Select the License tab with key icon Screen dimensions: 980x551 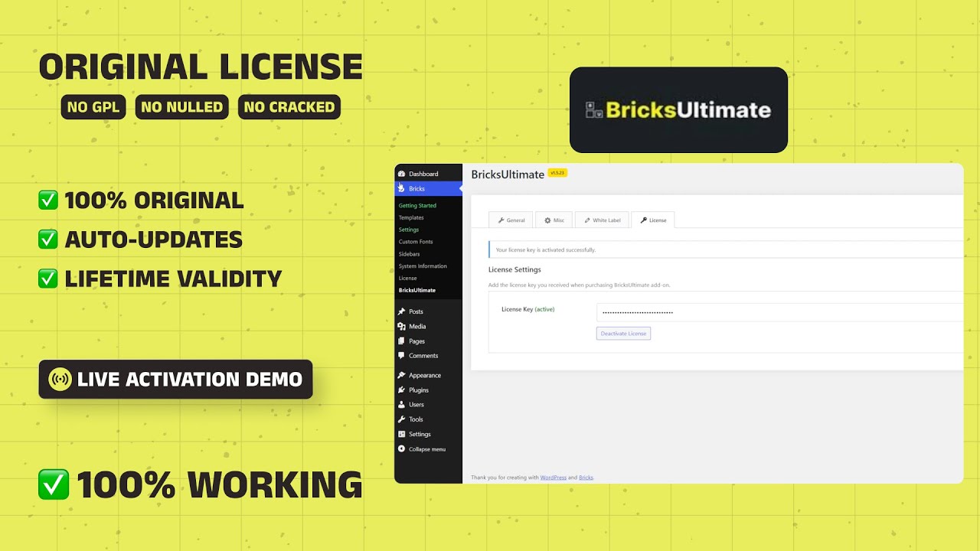tap(652, 220)
